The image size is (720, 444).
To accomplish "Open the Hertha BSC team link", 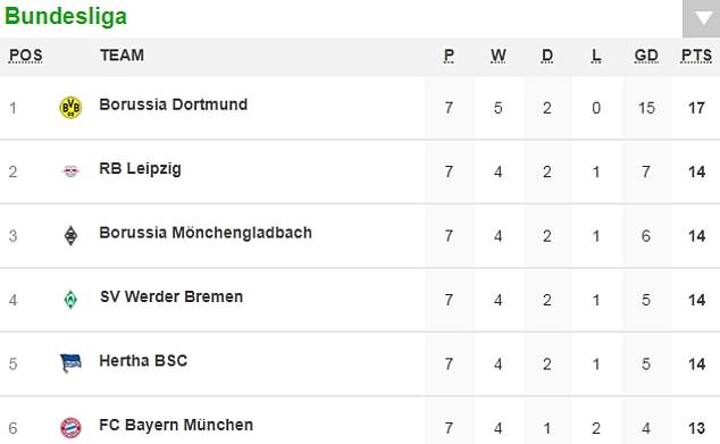I will coord(143,361).
